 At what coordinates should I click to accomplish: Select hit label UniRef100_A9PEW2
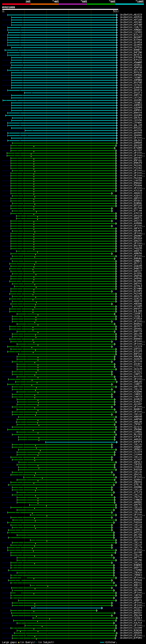click(x=131, y=75)
